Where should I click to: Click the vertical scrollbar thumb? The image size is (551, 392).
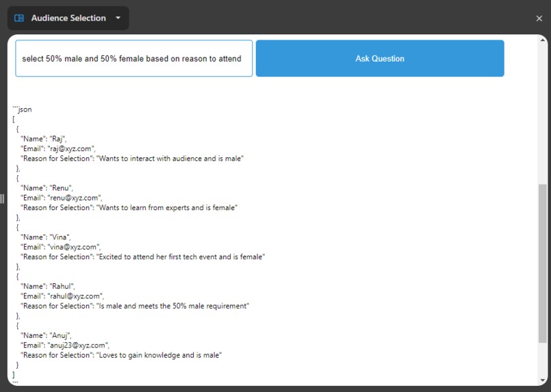(x=543, y=263)
